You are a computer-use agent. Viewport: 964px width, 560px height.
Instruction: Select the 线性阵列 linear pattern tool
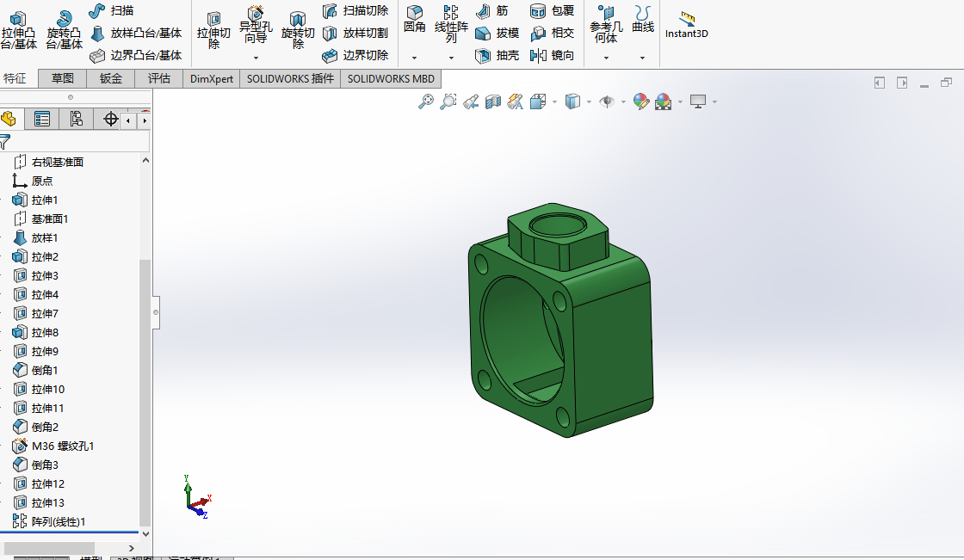pyautogui.click(x=451, y=24)
